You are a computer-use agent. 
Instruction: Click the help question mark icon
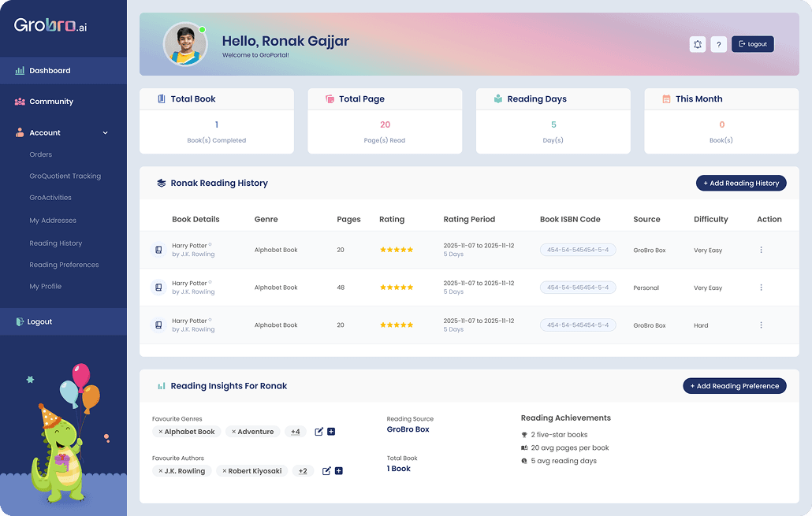tap(718, 44)
